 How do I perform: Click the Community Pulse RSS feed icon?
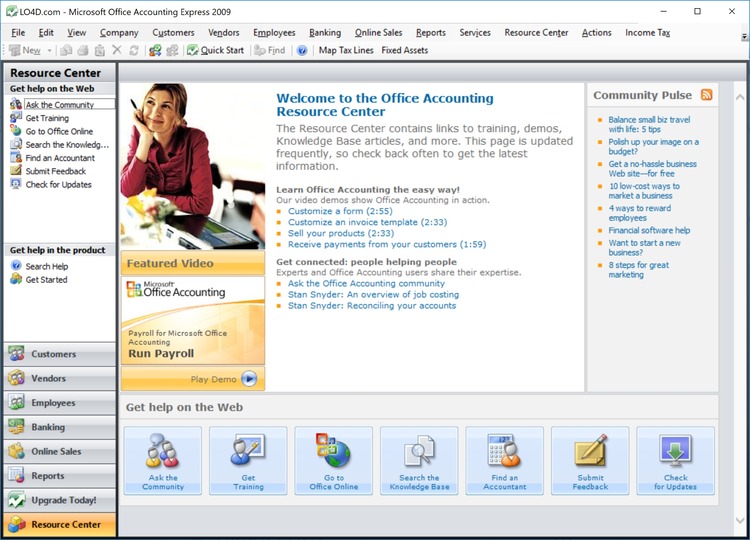(706, 95)
